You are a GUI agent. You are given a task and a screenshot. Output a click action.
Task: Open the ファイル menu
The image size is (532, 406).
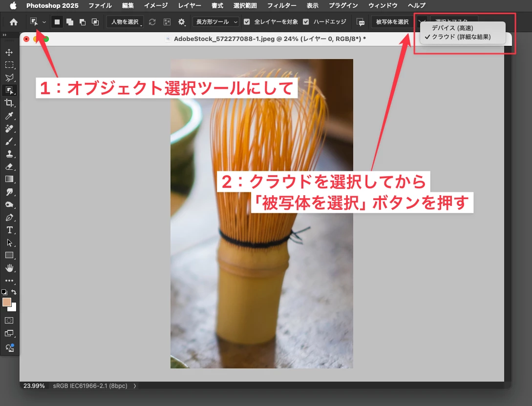[x=100, y=5]
